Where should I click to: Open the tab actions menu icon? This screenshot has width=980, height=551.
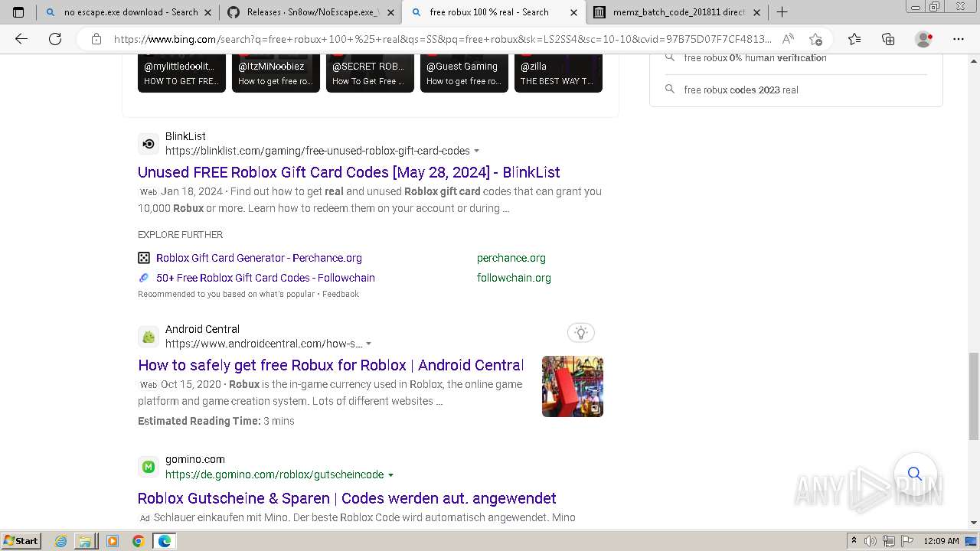(18, 12)
